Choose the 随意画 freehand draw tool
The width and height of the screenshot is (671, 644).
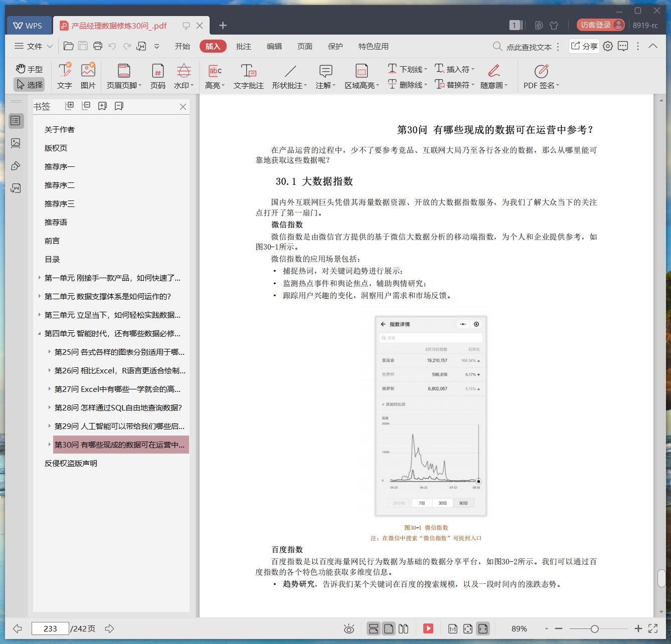[x=494, y=76]
